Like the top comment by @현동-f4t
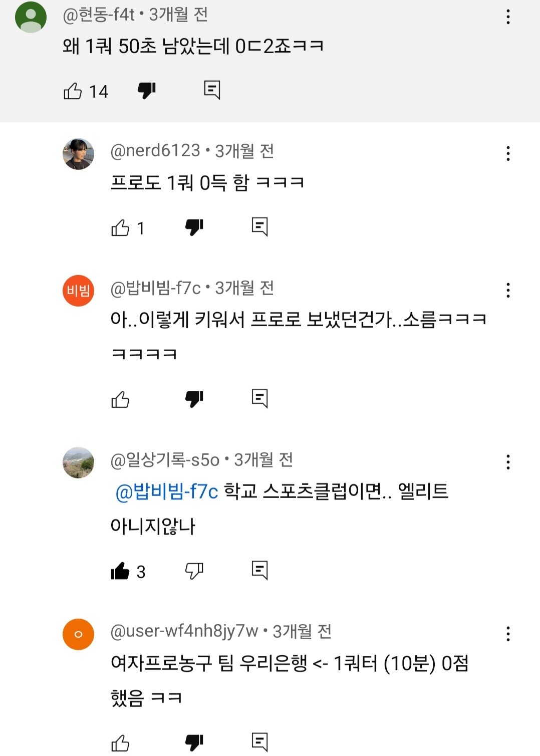Image resolution: width=540 pixels, height=756 pixels. tap(73, 91)
